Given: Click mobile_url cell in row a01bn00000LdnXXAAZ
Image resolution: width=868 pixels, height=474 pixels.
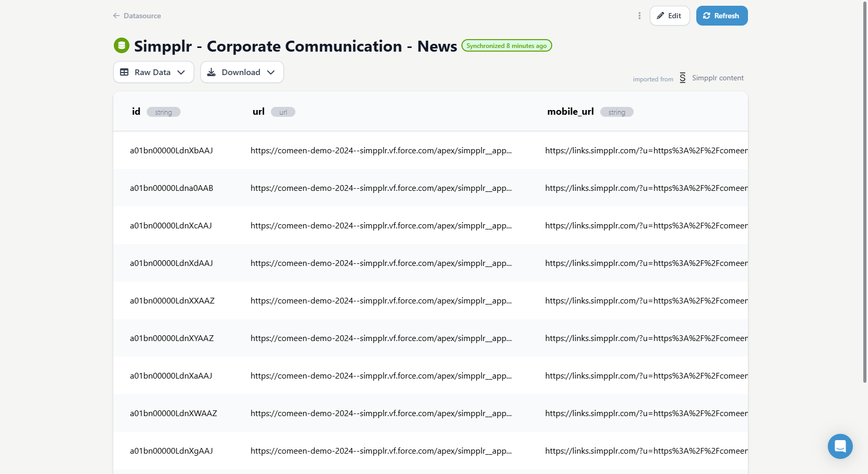Looking at the screenshot, I should pos(646,300).
